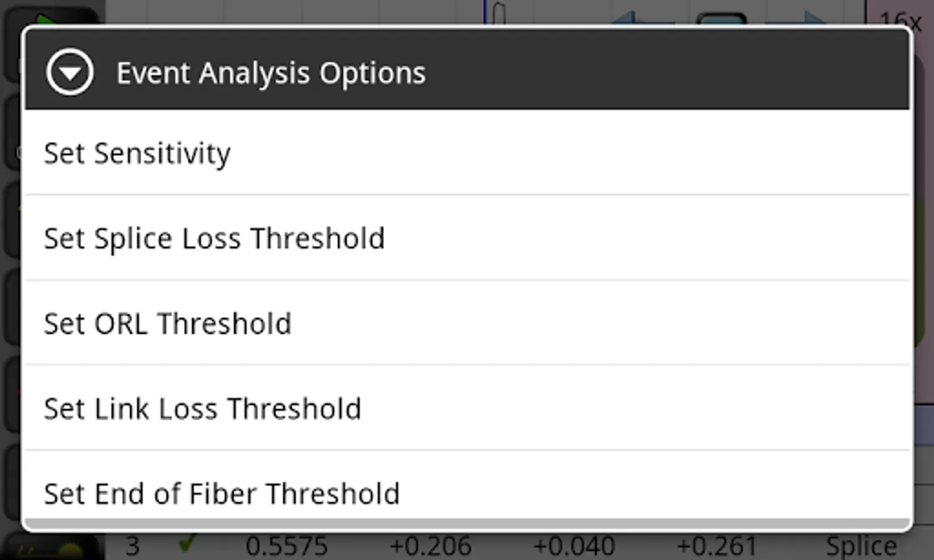
Task: Click the 16x zoom indicator
Action: [x=900, y=19]
